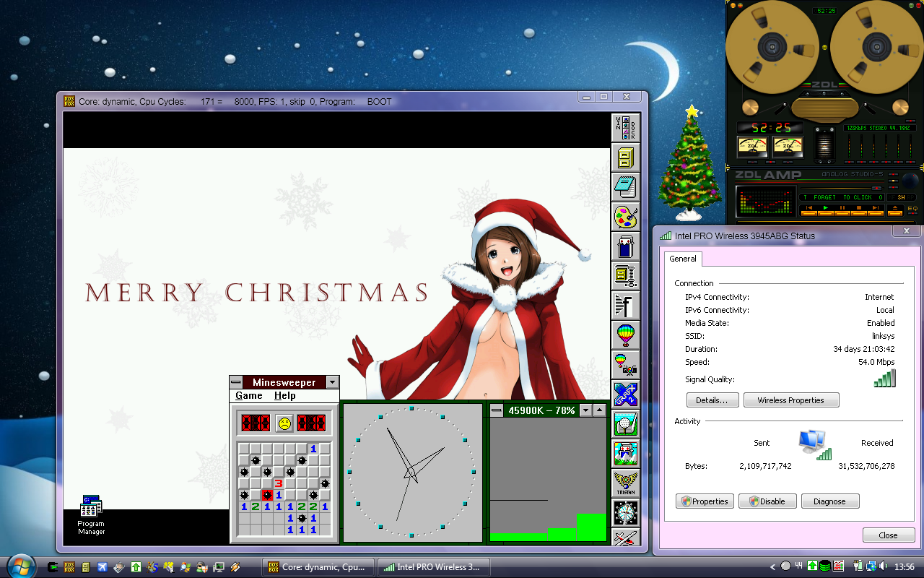Skip to the next track in ZDL Amp
Viewport: 924px width, 578px height.
click(876, 211)
